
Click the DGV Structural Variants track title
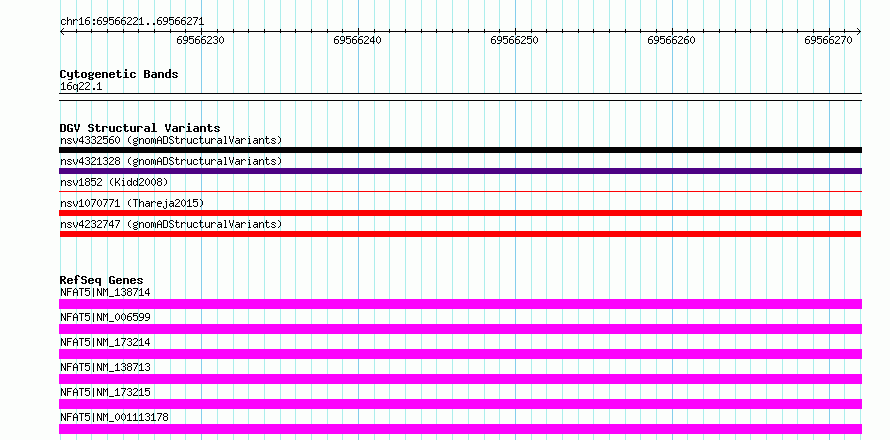tap(140, 128)
